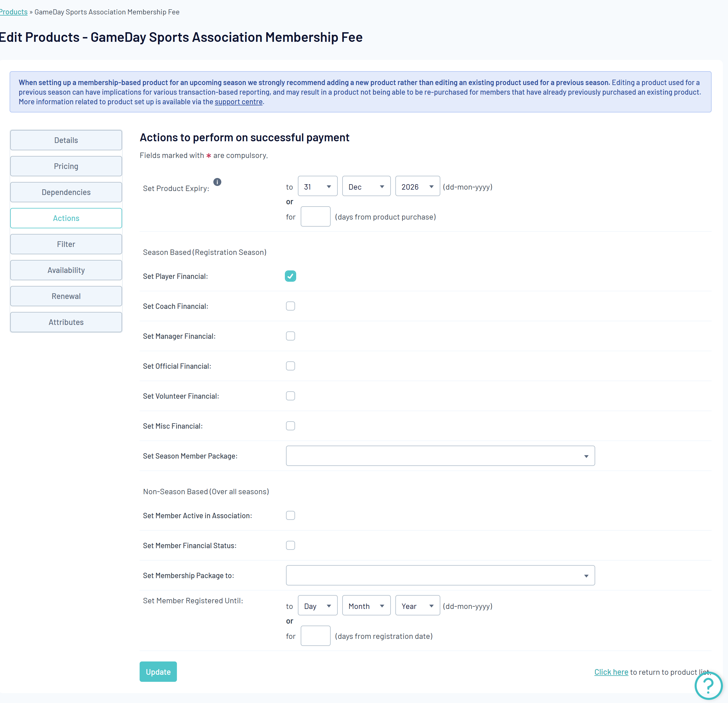Open Registered Until Day dropdown
This screenshot has height=703, width=728.
(318, 606)
